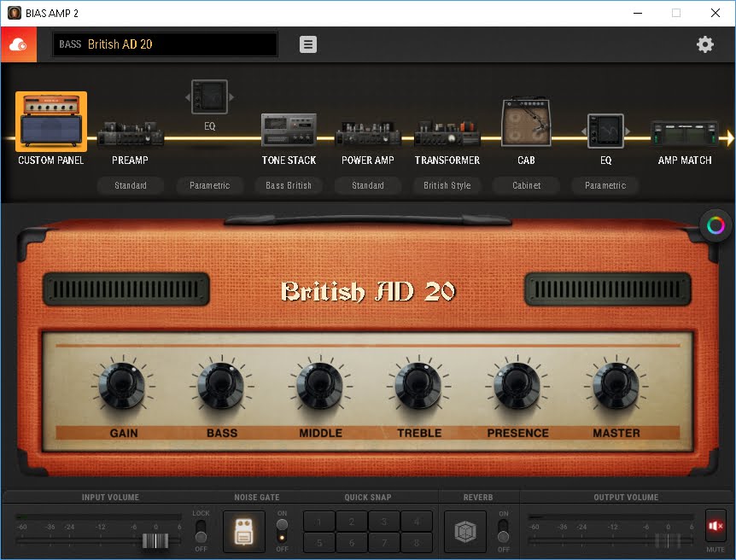Open the first EQ module before Tone Stack
Image resolution: width=736 pixels, height=560 pixels.
pos(209,96)
